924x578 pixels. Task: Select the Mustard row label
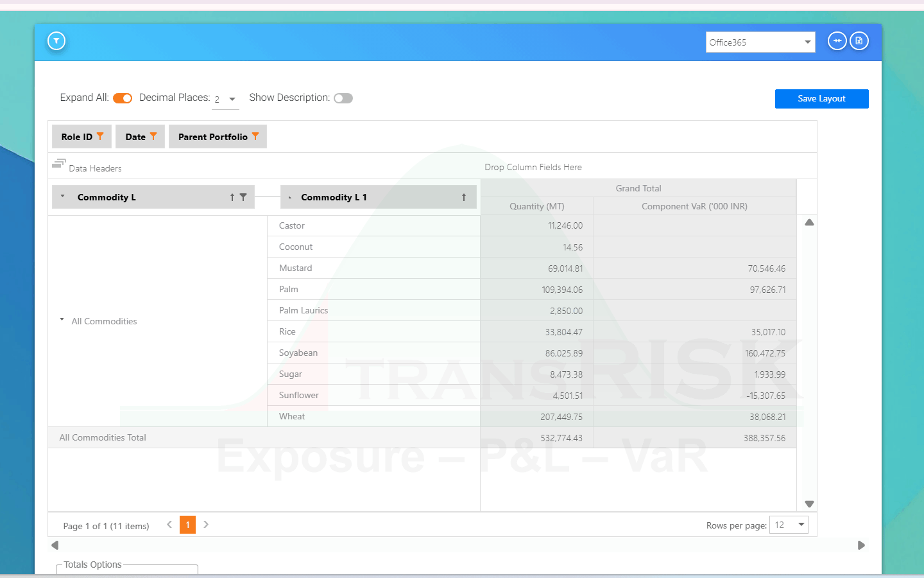(295, 268)
